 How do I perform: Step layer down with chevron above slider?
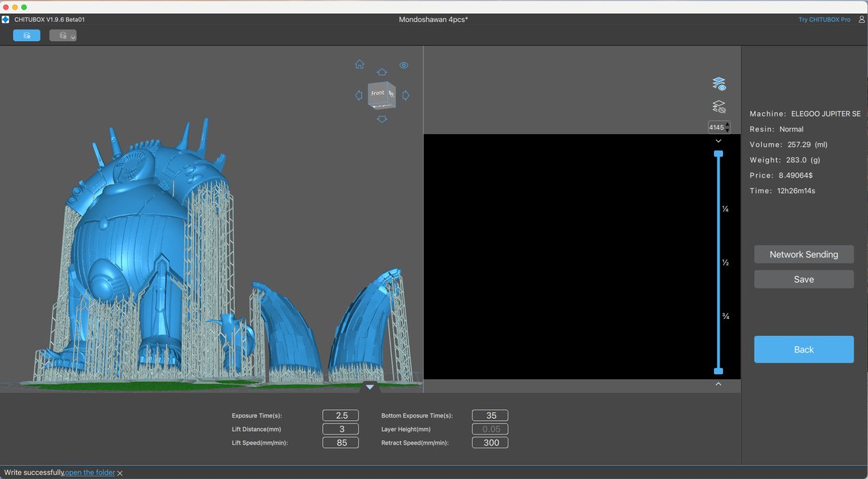pos(718,141)
